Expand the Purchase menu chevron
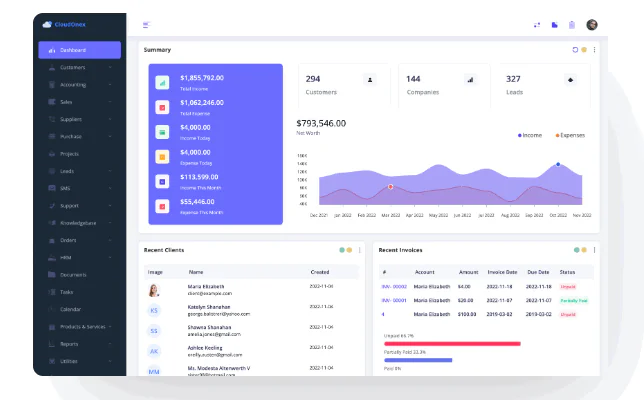This screenshot has height=400, width=644. [110, 136]
